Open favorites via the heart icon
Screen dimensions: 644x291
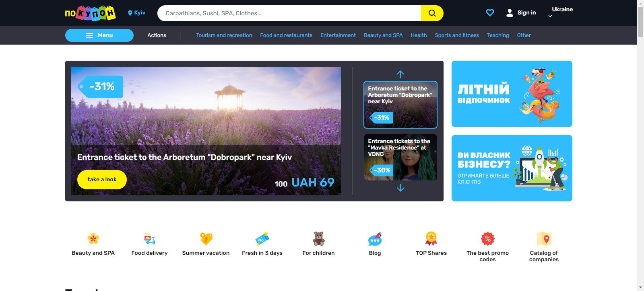point(490,13)
